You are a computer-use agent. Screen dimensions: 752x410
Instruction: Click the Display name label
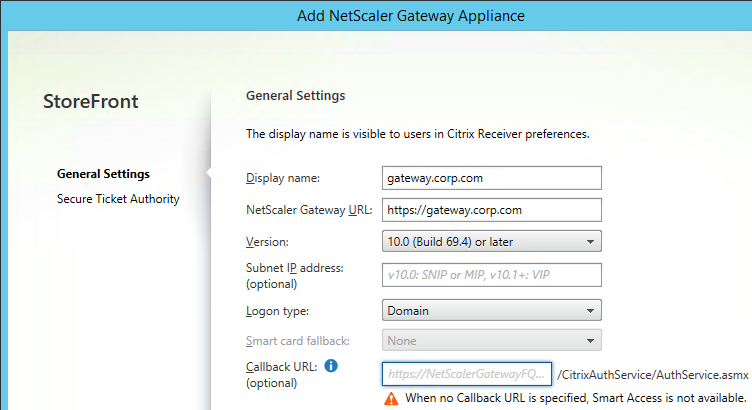pos(282,178)
